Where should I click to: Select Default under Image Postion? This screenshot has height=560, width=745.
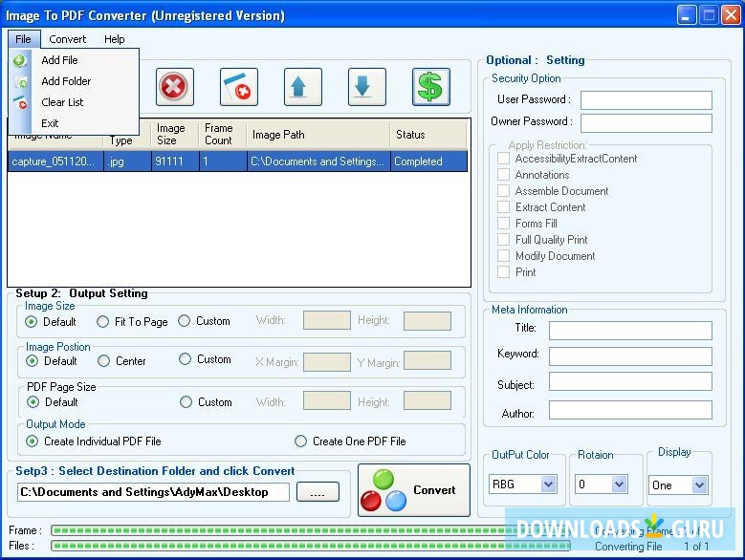click(32, 361)
